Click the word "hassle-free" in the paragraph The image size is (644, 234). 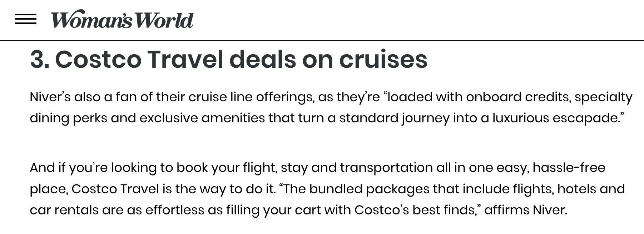569,168
